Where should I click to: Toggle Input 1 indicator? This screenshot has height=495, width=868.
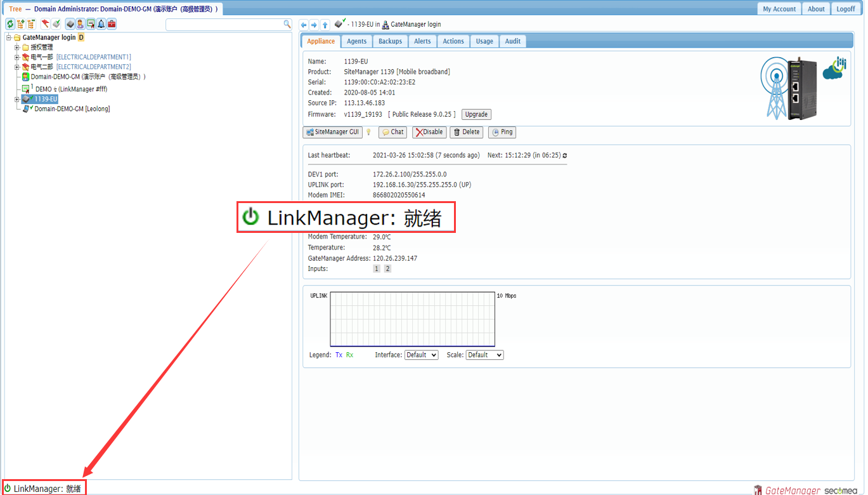tap(377, 269)
